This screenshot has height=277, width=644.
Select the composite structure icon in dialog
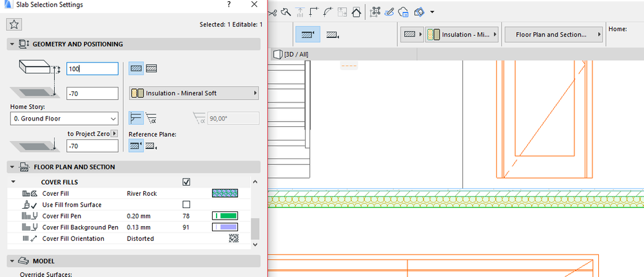(x=152, y=68)
